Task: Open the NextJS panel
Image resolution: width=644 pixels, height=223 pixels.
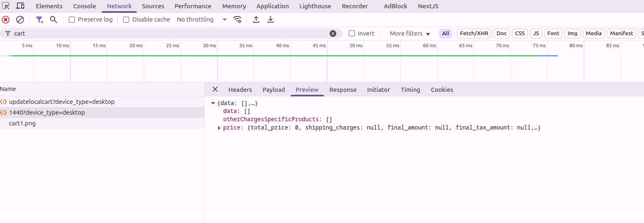Action: pos(428,6)
